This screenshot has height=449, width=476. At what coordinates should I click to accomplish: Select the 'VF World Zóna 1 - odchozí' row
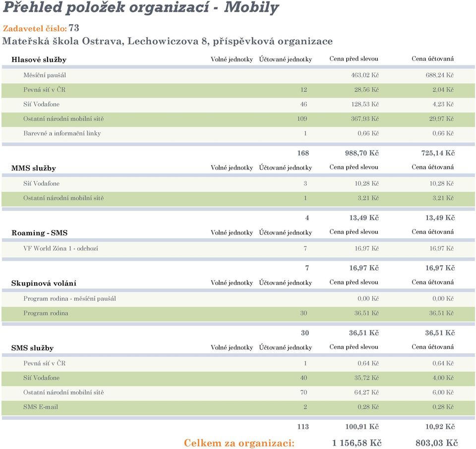(x=238, y=248)
